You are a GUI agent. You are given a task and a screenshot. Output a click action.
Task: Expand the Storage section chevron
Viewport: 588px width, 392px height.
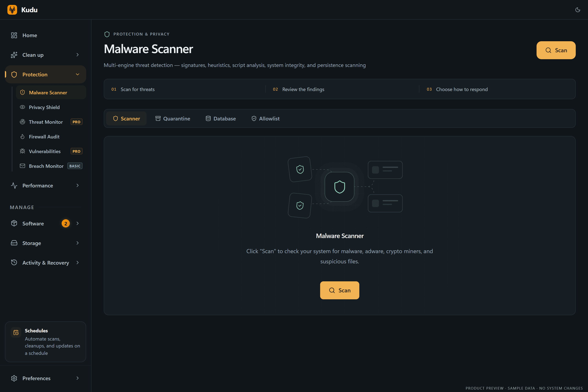pyautogui.click(x=78, y=243)
